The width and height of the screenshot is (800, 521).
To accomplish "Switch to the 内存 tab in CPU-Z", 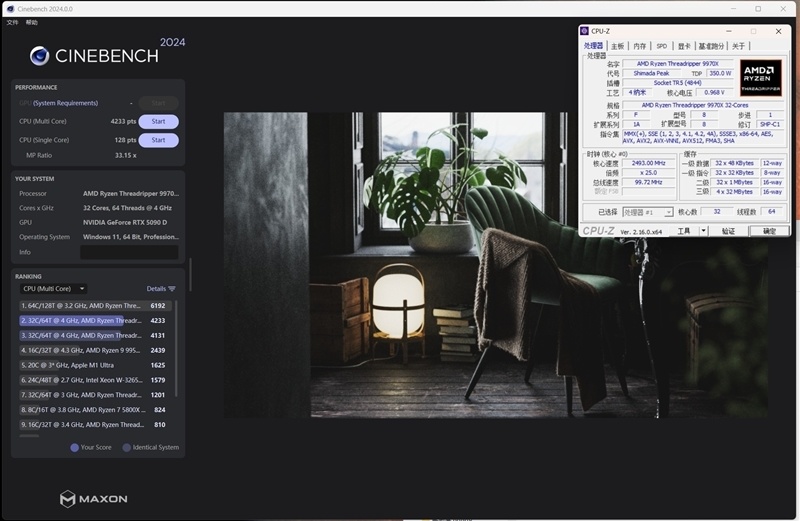I will click(639, 46).
